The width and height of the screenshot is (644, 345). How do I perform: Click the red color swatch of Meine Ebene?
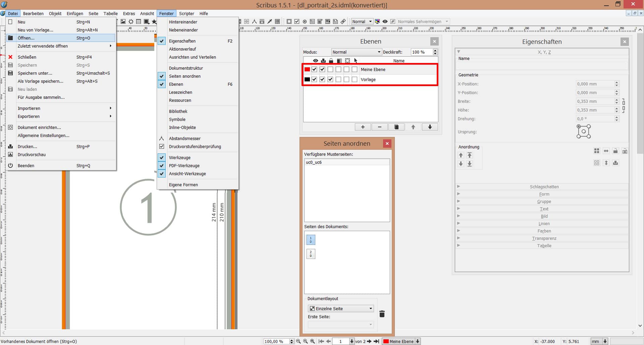click(307, 69)
